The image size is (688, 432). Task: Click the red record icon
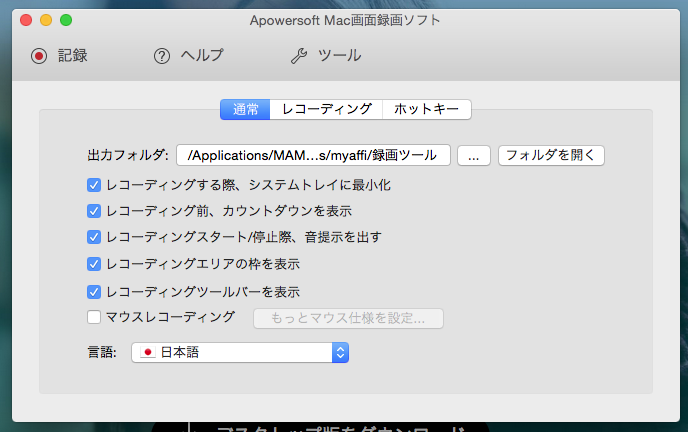[39, 56]
